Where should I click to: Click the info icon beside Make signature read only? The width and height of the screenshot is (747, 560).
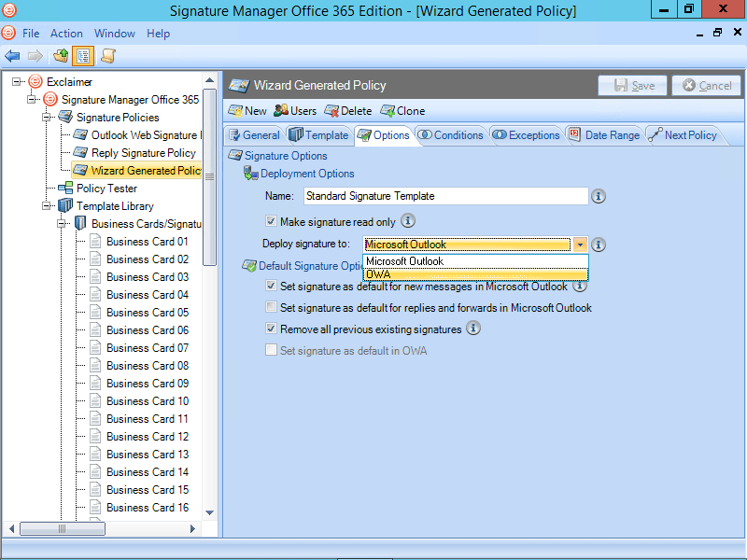pos(408,220)
